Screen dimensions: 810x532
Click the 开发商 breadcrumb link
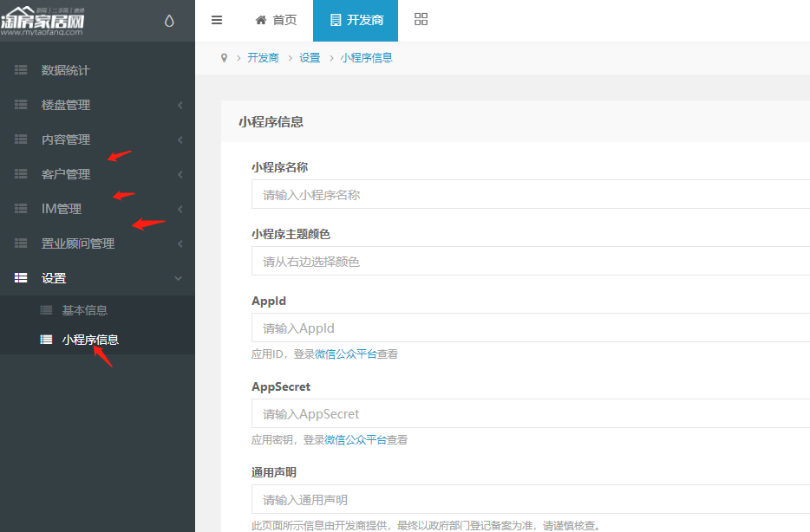click(263, 58)
